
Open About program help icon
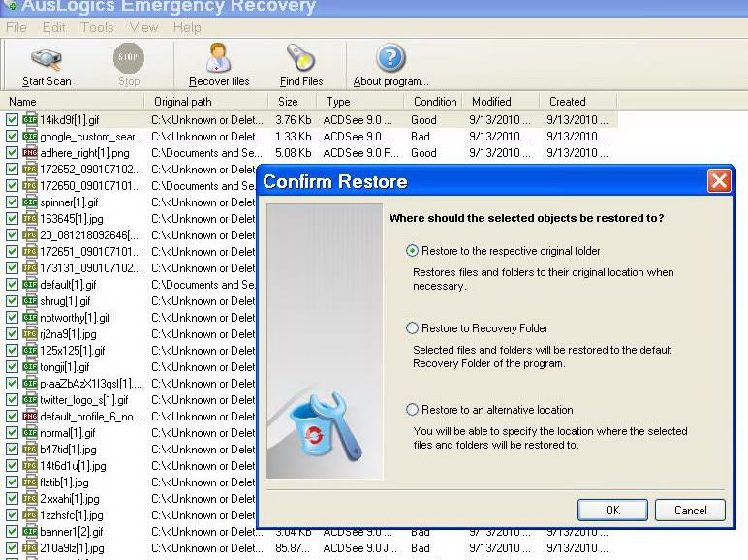tap(390, 57)
